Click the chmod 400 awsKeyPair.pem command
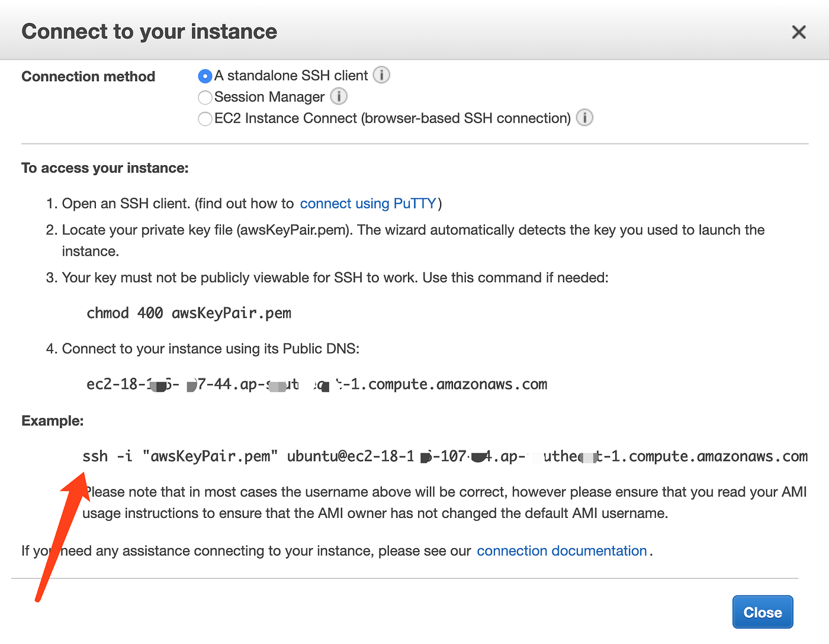829x644 pixels. [x=188, y=313]
